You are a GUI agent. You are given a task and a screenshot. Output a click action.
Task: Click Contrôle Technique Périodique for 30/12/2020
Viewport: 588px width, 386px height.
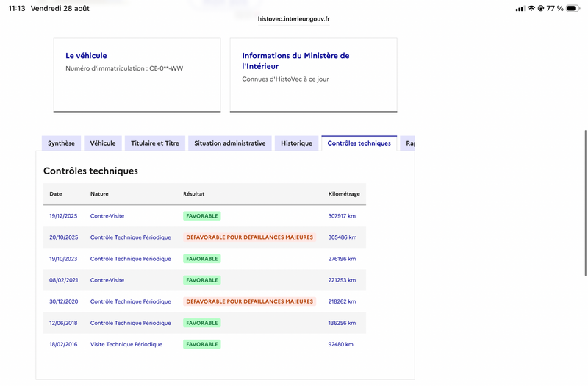(131, 301)
